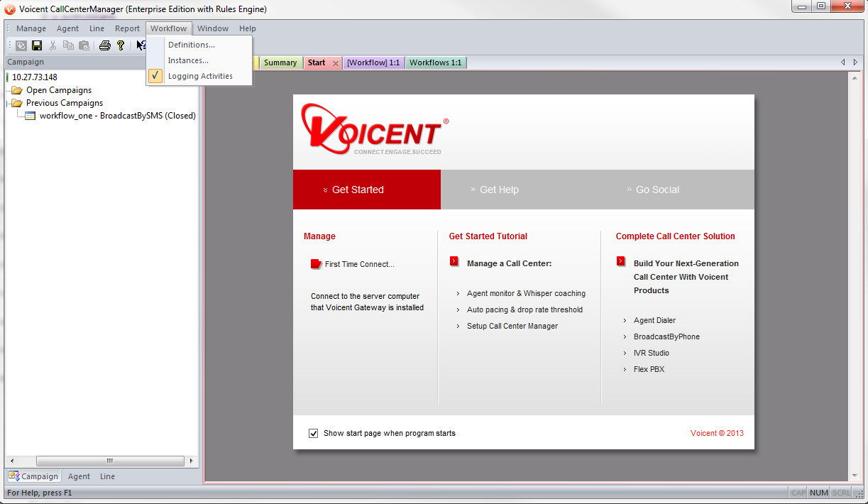Select the Get Started section tab
The width and height of the screenshot is (868, 504).
click(367, 190)
